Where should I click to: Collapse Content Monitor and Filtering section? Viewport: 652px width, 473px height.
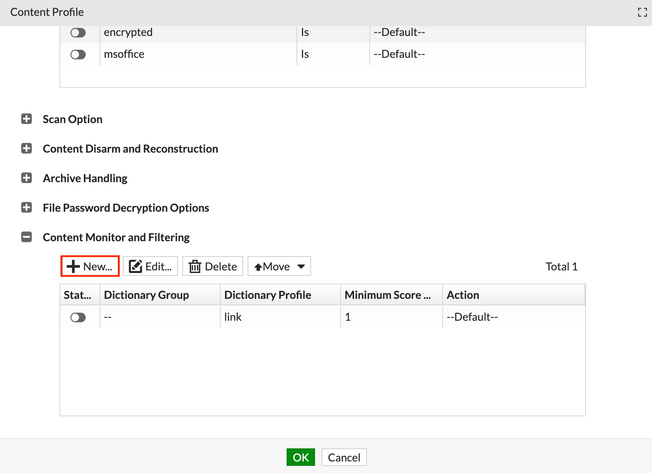pos(27,237)
